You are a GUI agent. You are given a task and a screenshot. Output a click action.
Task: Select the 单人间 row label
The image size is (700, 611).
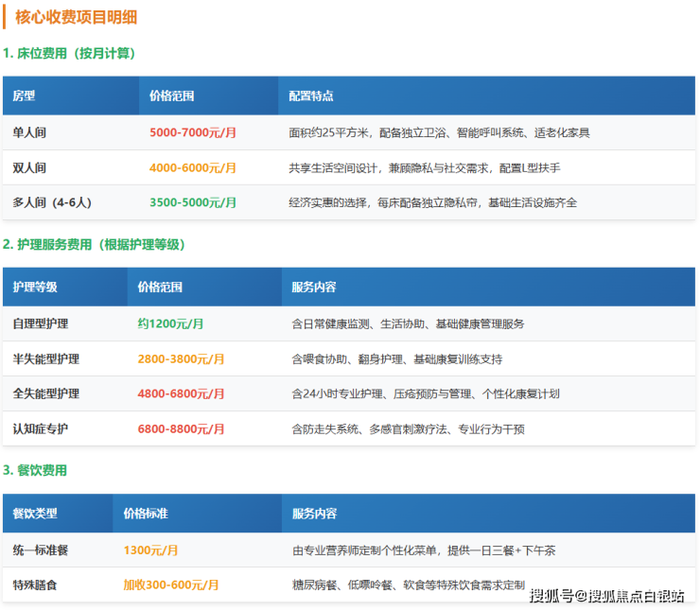click(x=29, y=132)
